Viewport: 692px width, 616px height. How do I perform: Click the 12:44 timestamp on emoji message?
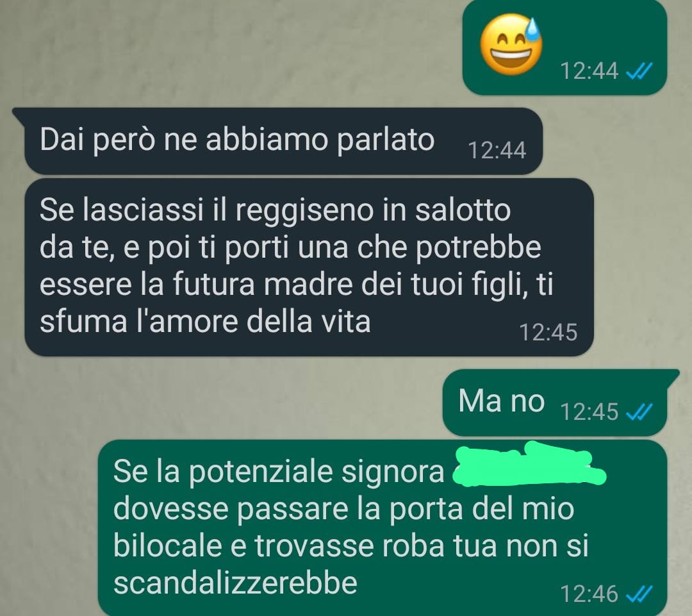tap(589, 71)
